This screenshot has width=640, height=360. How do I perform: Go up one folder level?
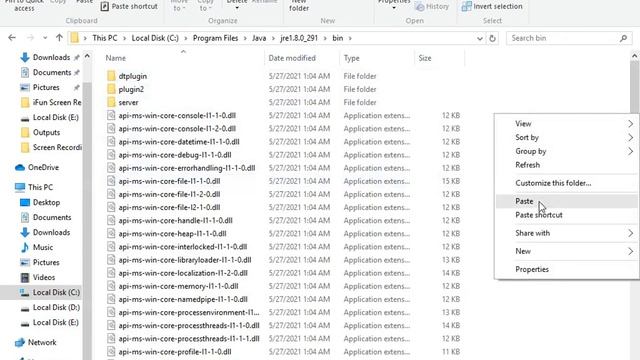[x=59, y=38]
